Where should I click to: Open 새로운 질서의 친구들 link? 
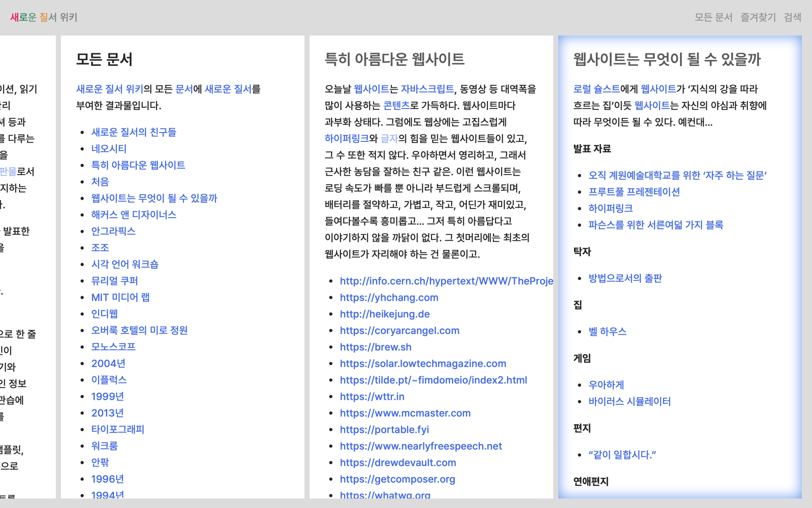point(134,132)
